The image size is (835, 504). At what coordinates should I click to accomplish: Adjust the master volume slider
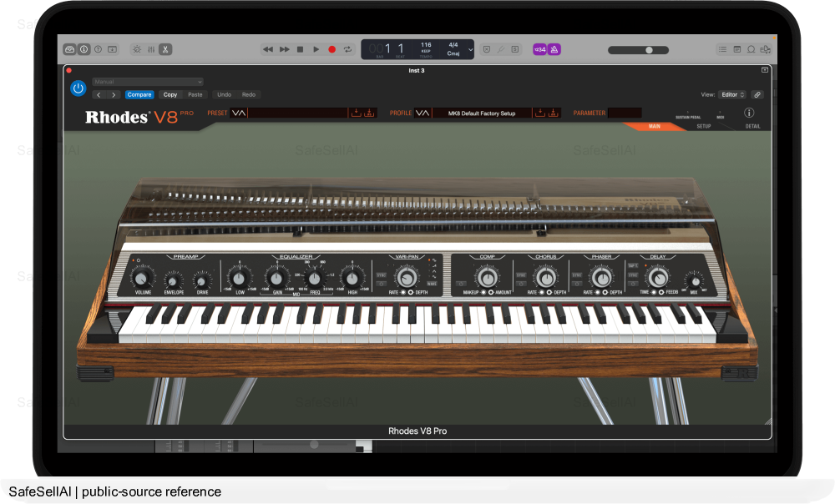(639, 50)
